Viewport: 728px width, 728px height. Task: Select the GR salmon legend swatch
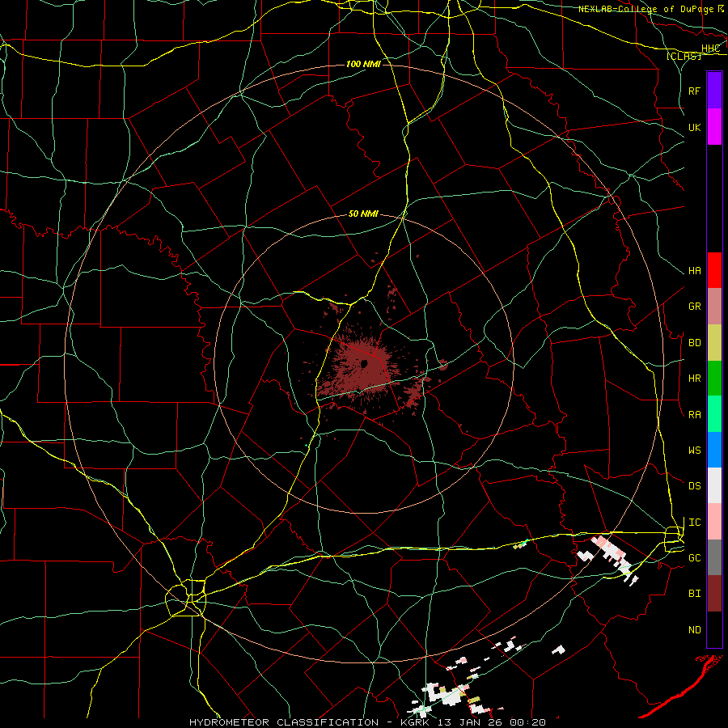pyautogui.click(x=714, y=307)
